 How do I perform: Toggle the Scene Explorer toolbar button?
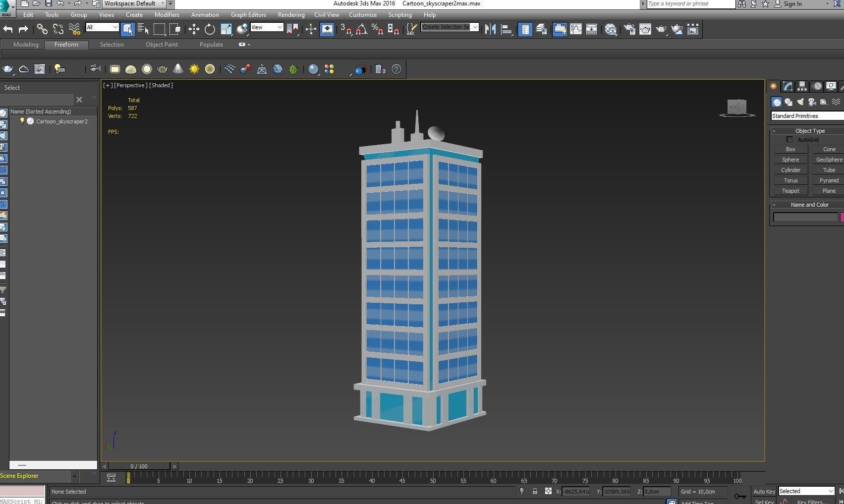(x=525, y=29)
